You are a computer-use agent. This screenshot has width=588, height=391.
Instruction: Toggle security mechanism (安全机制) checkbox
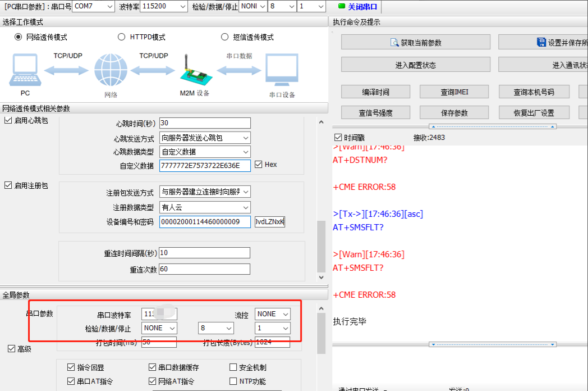(233, 367)
